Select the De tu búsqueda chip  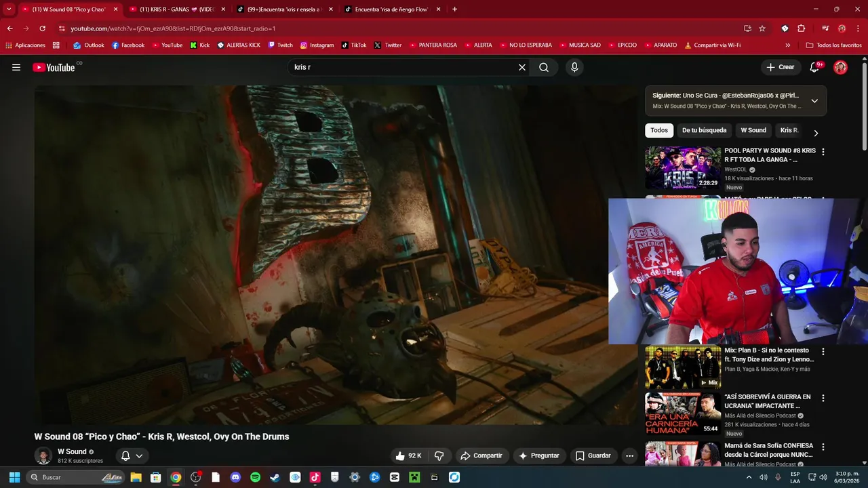[x=704, y=130]
